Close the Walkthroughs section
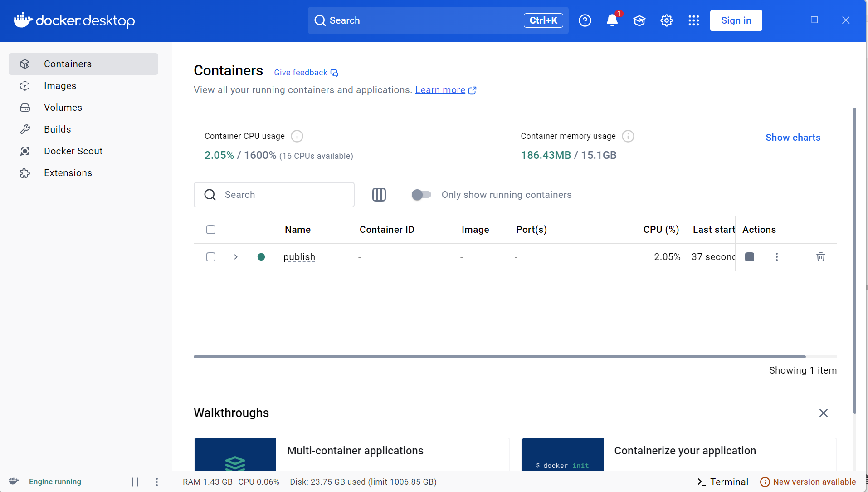The image size is (868, 492). [x=824, y=413]
